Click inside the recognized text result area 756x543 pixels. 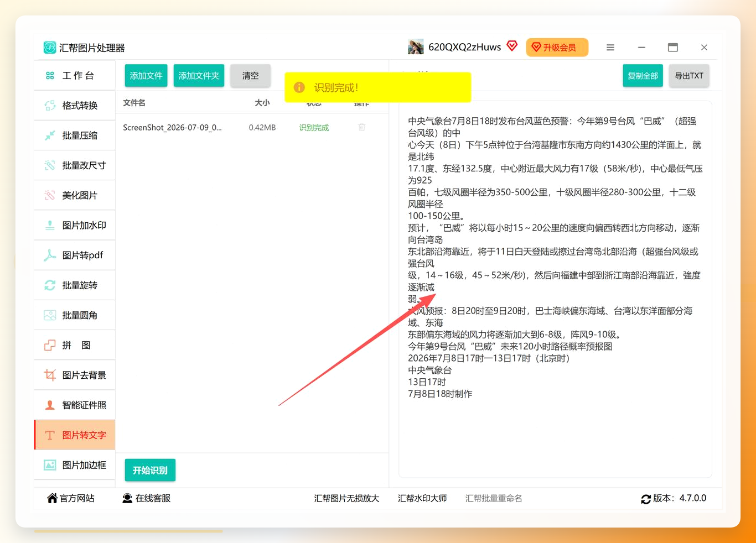[x=555, y=289]
